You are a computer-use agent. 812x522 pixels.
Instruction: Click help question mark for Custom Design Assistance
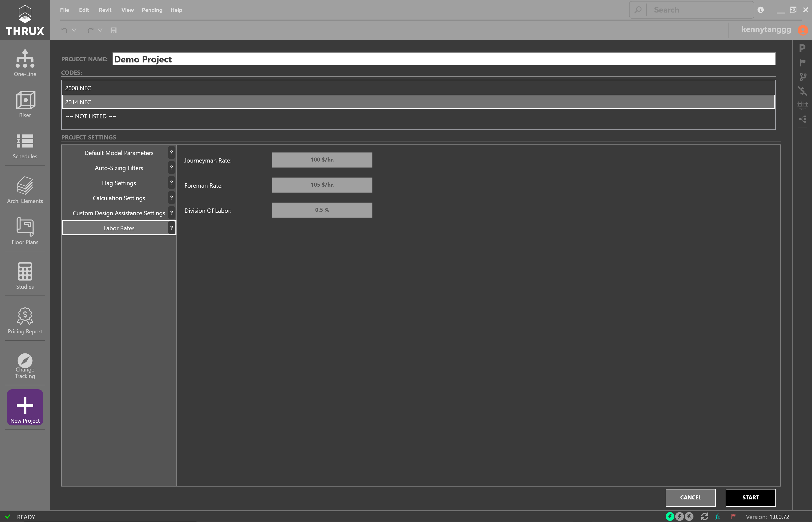tap(172, 212)
